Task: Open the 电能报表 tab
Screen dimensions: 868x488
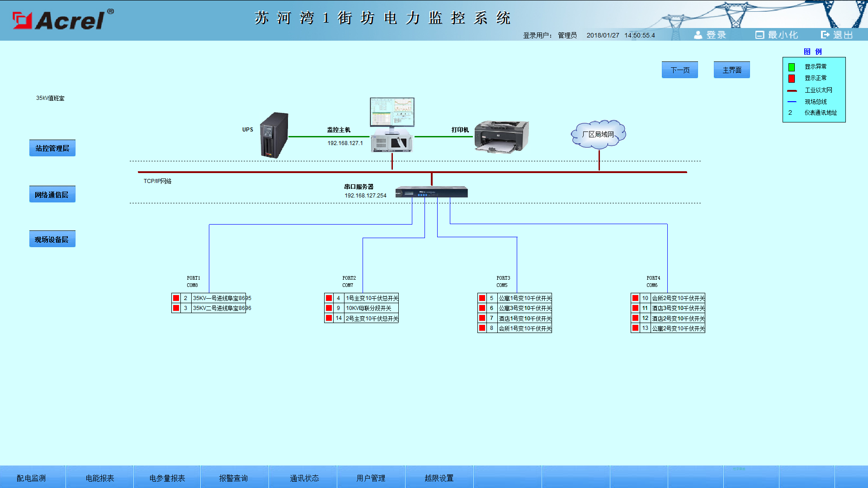Action: 100,478
